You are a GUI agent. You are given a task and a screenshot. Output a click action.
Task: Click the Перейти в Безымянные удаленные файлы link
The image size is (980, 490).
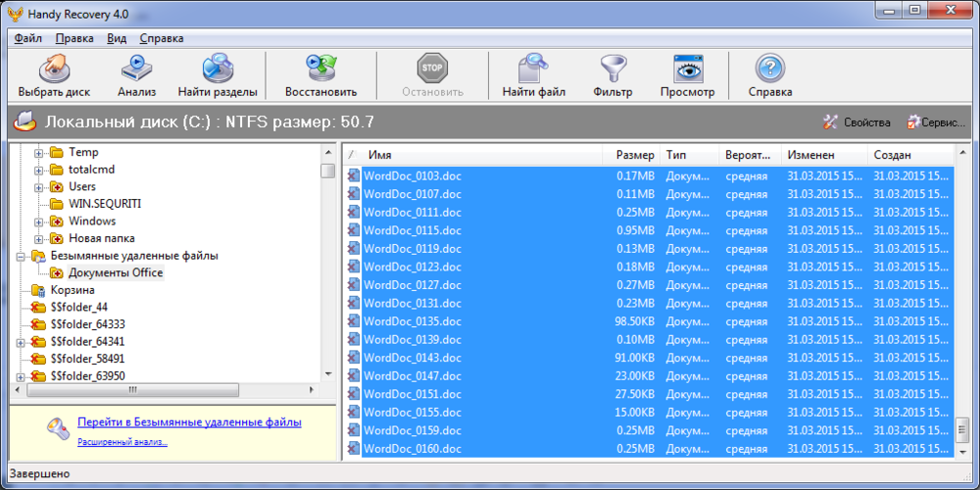189,422
